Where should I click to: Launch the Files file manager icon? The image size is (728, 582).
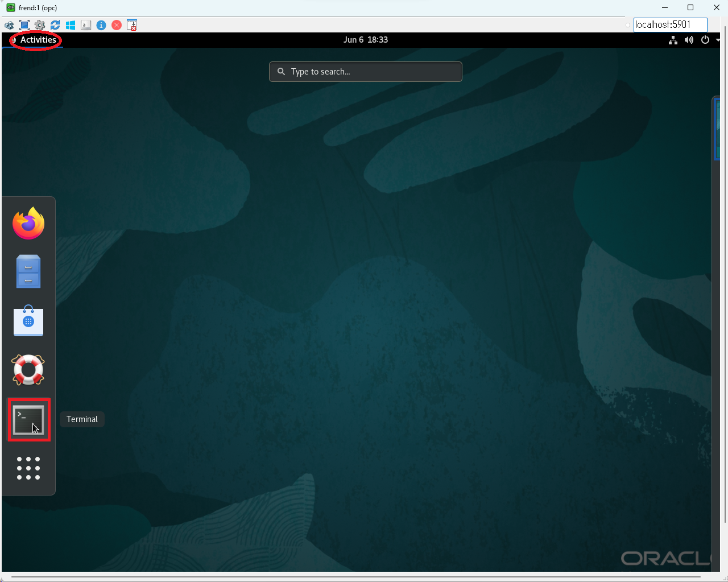pos(28,271)
